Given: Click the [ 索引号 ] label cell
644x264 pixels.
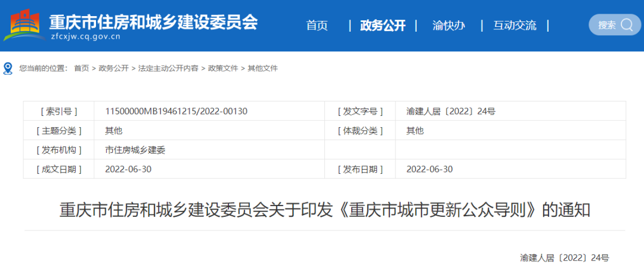Looking at the screenshot, I should [x=58, y=111].
